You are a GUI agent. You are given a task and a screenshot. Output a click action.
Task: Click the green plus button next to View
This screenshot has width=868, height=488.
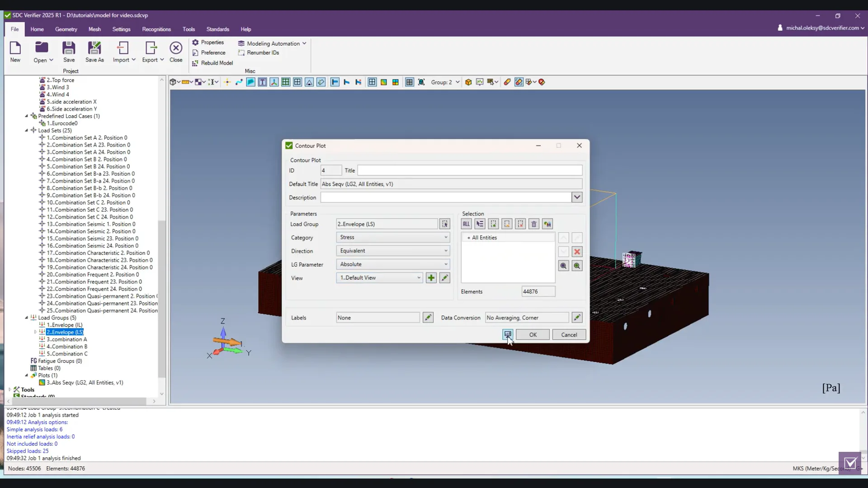[431, 278]
